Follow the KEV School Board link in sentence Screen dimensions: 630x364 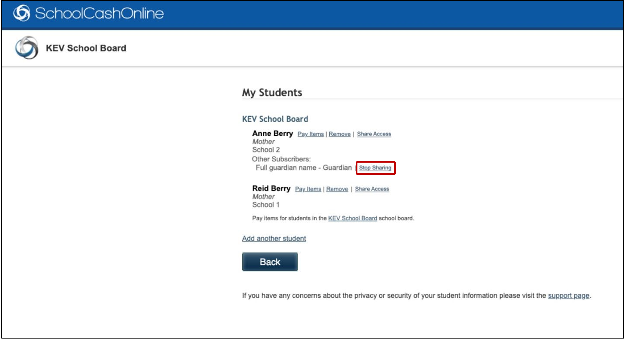coord(353,218)
